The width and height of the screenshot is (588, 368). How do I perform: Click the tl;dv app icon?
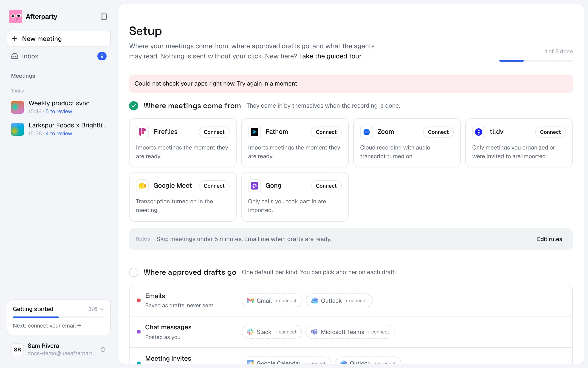(x=478, y=132)
